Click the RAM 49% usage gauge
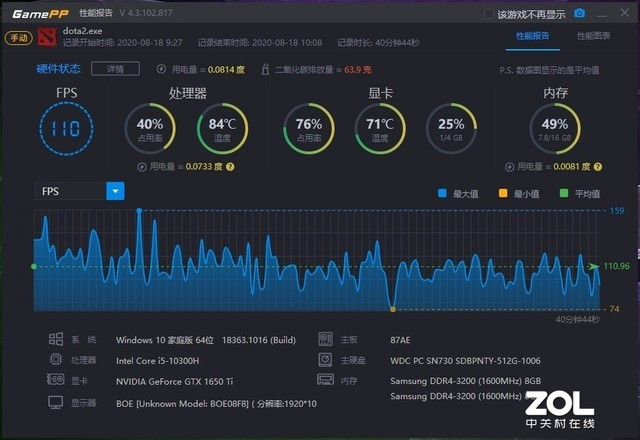This screenshot has width=640, height=440. (555, 129)
